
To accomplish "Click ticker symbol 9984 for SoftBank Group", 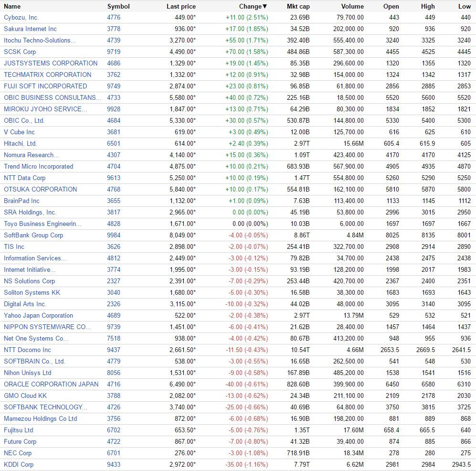I will click(114, 235).
